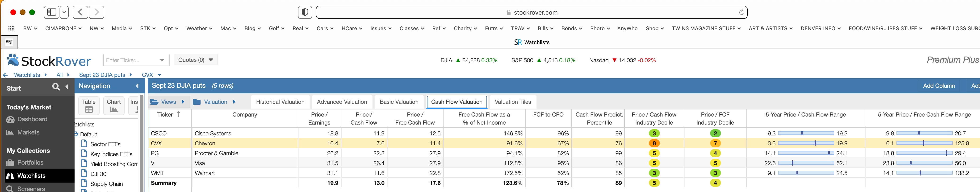980x192 pixels.
Task: Open search in the Start panel
Action: (56, 87)
